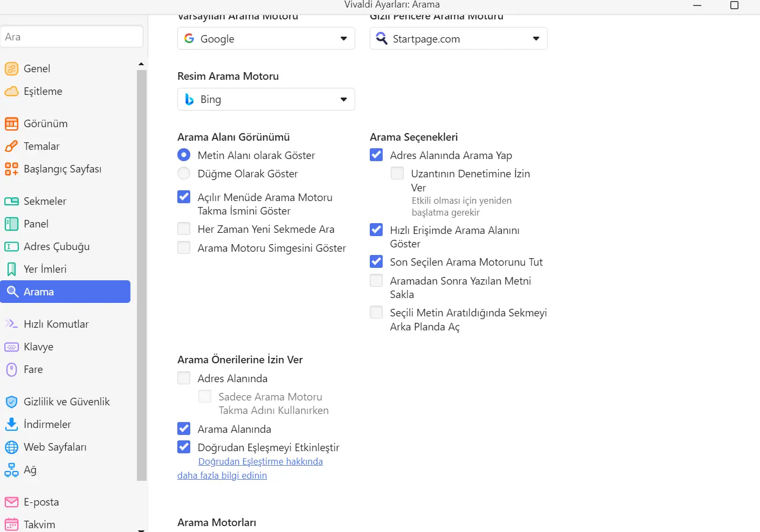Enable Arama Motoru Simgesini Göster
The height and width of the screenshot is (532, 760).
click(x=184, y=247)
